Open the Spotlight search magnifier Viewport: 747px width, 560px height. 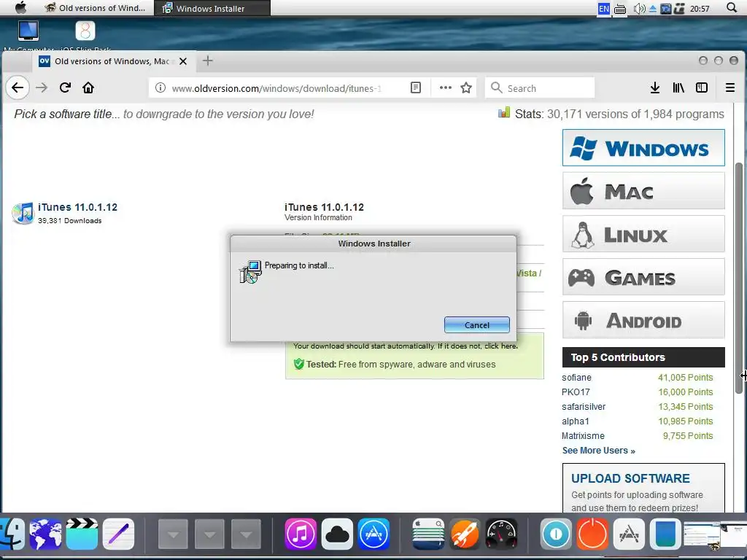(732, 7)
